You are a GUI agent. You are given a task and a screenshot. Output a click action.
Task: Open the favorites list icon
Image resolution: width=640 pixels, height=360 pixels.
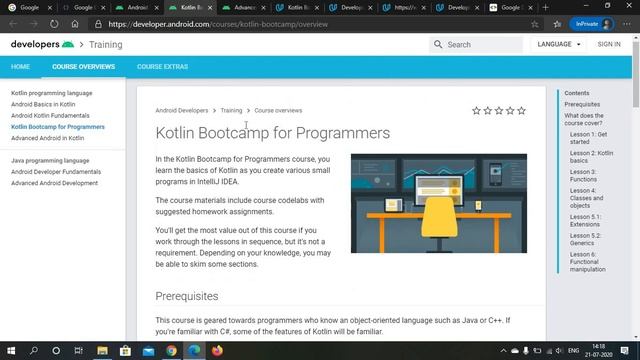click(x=558, y=24)
